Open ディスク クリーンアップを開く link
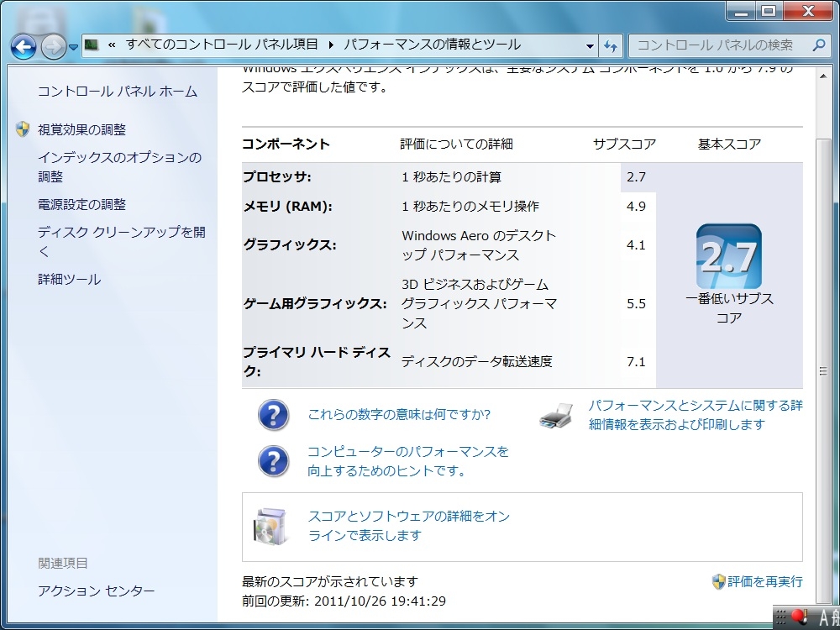Image resolution: width=840 pixels, height=630 pixels. pos(121,242)
